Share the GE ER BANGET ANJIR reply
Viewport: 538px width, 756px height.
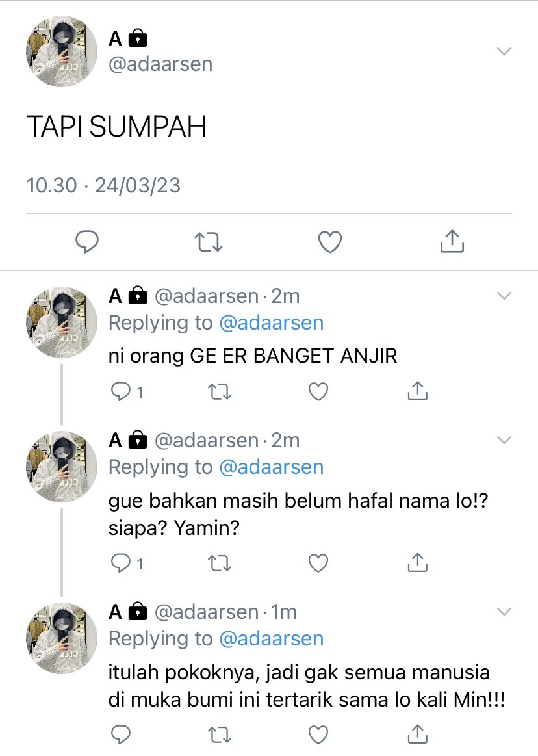click(418, 391)
